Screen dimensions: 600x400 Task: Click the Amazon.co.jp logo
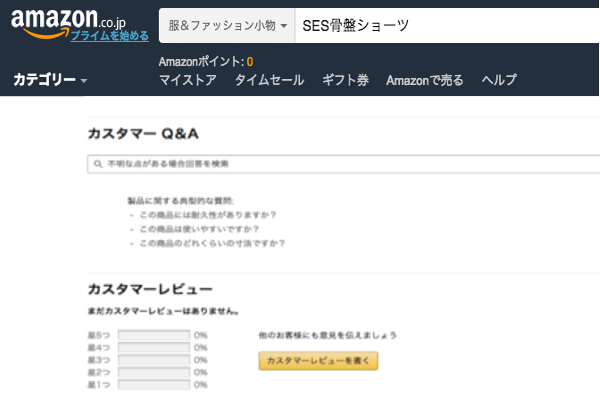(x=68, y=23)
